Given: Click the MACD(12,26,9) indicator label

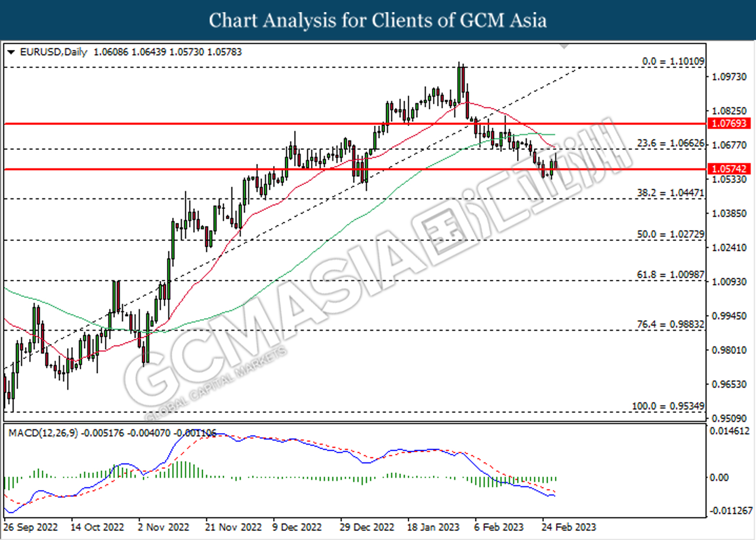Looking at the screenshot, I should (43, 433).
